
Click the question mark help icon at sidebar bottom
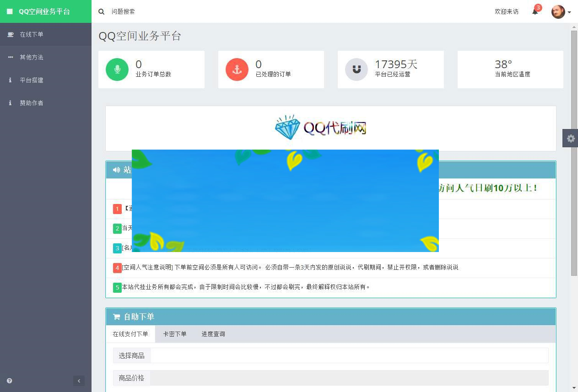[x=9, y=381]
